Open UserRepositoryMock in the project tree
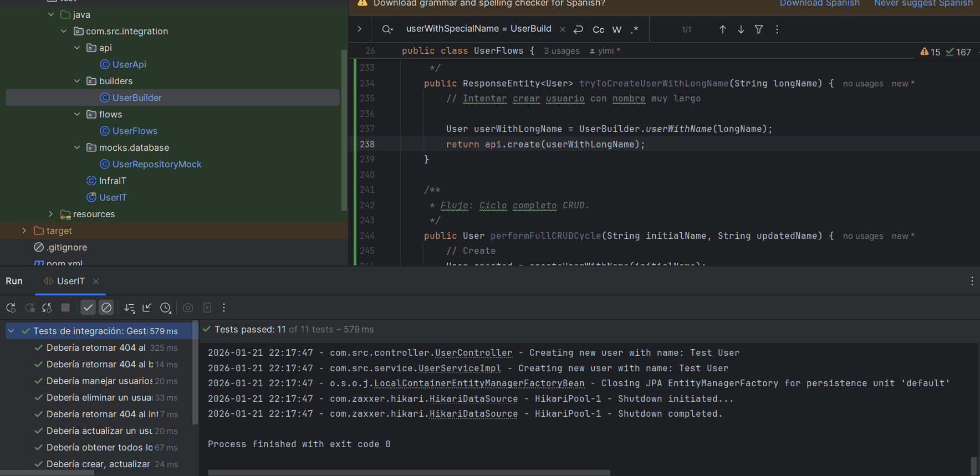This screenshot has width=980, height=476. pyautogui.click(x=156, y=164)
